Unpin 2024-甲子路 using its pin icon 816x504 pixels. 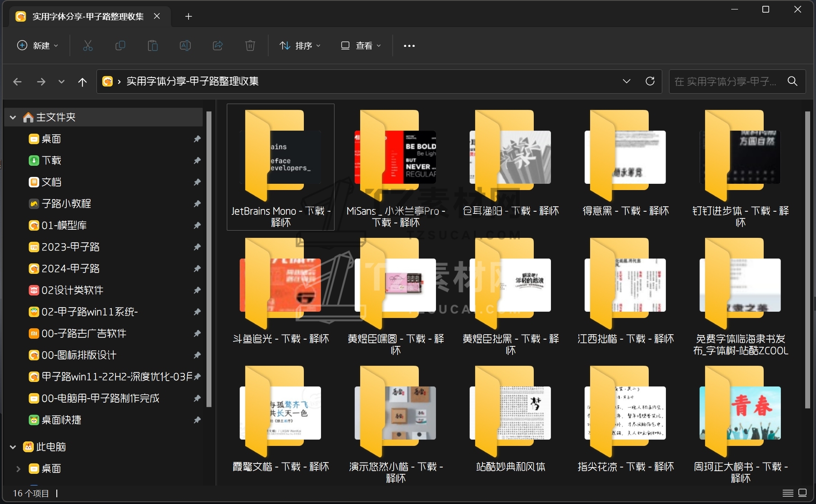coord(197,268)
